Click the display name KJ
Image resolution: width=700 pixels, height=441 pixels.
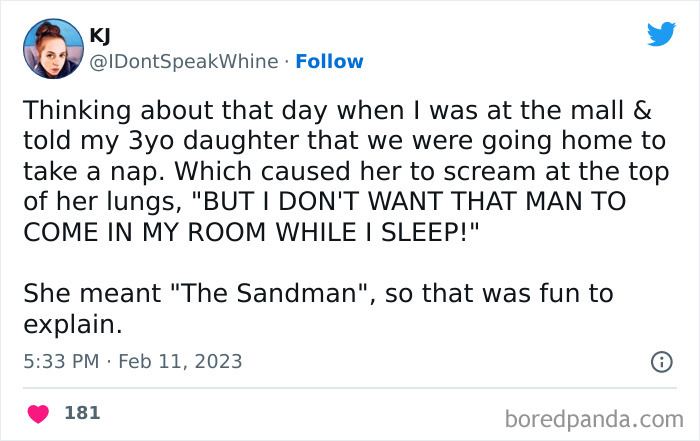pos(100,35)
